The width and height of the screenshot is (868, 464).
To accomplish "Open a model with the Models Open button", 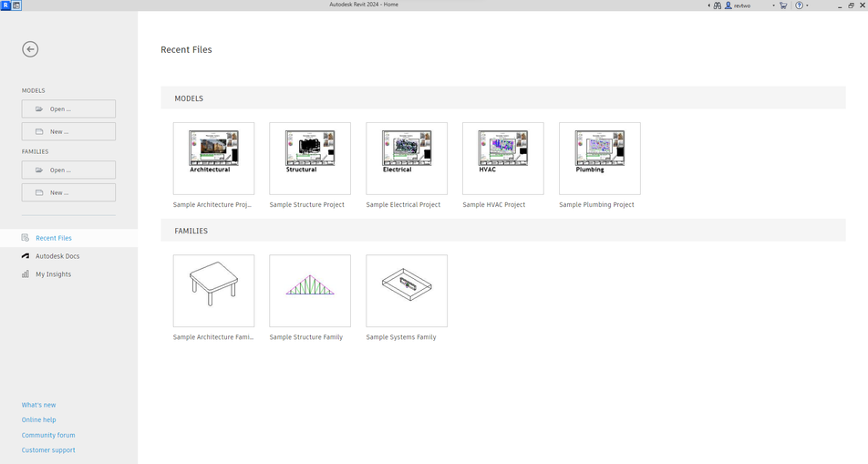I will click(x=68, y=109).
